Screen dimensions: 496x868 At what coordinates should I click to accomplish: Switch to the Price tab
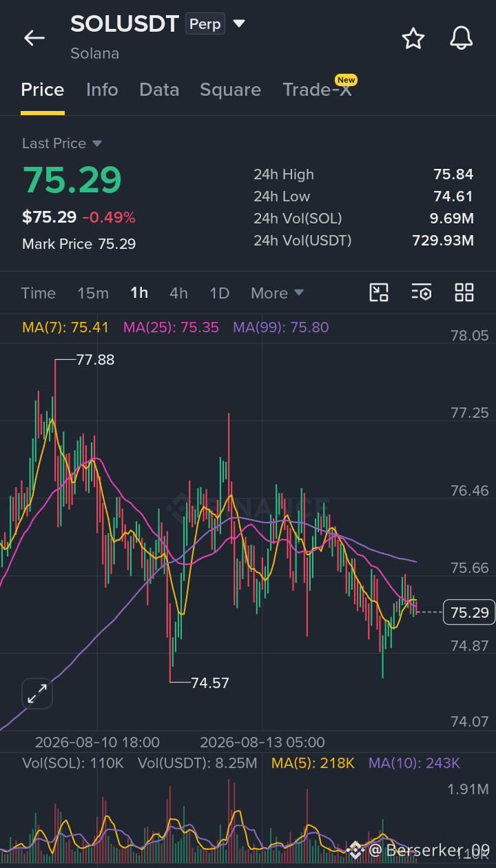pyautogui.click(x=43, y=90)
